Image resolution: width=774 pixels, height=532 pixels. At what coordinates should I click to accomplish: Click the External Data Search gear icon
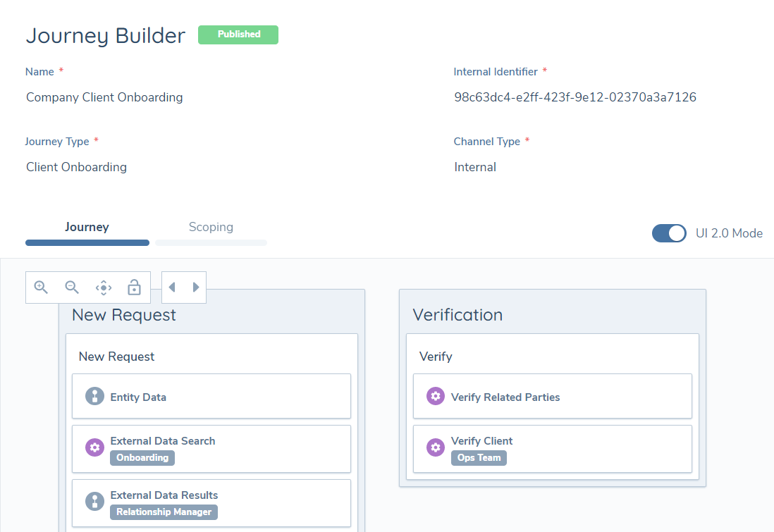tap(94, 447)
